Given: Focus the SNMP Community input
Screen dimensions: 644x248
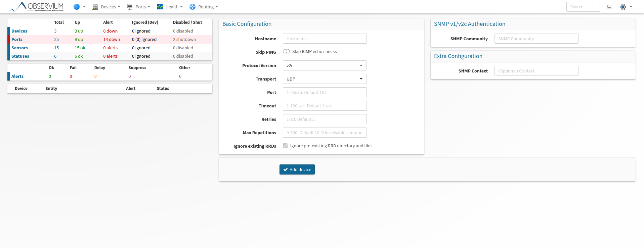Looking at the screenshot, I should click(536, 39).
